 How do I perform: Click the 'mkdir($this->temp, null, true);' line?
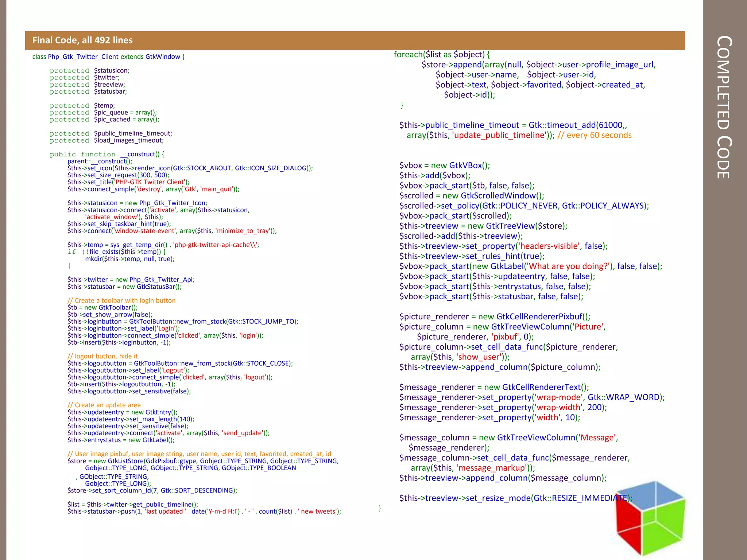[x=130, y=259]
